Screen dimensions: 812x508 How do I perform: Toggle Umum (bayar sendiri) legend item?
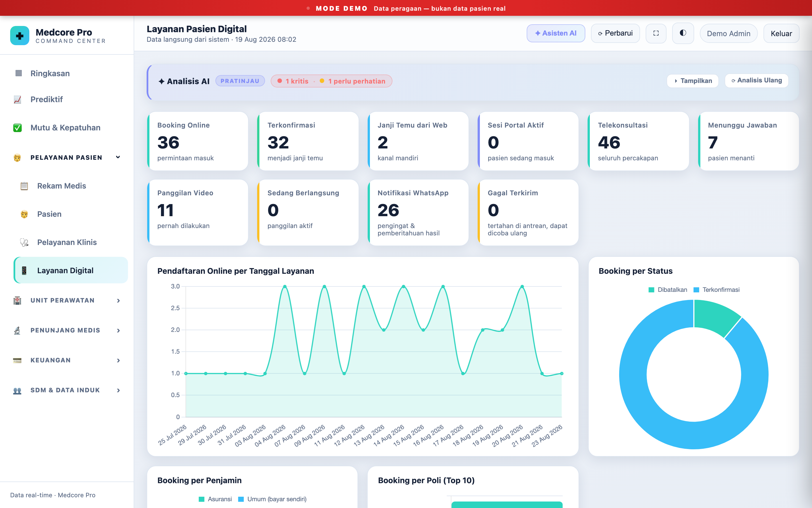tap(272, 499)
